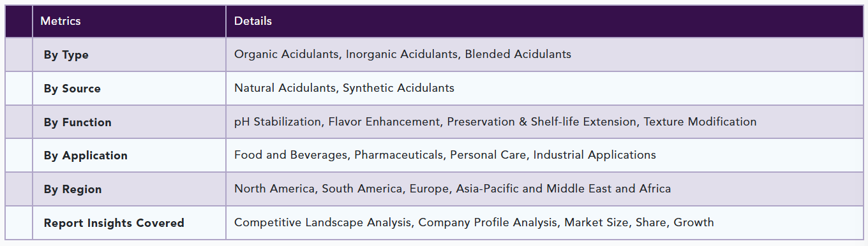The image size is (868, 246).
Task: Select the By Type row label
Action: (x=66, y=55)
